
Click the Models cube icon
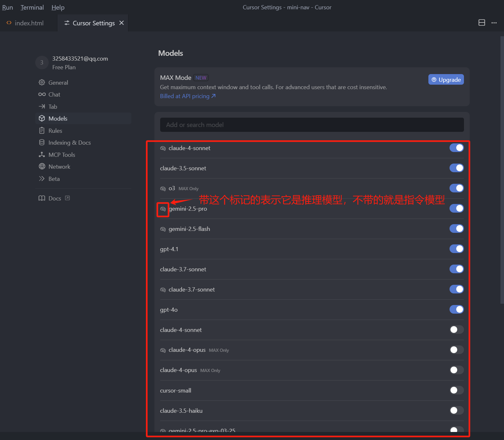pos(42,118)
